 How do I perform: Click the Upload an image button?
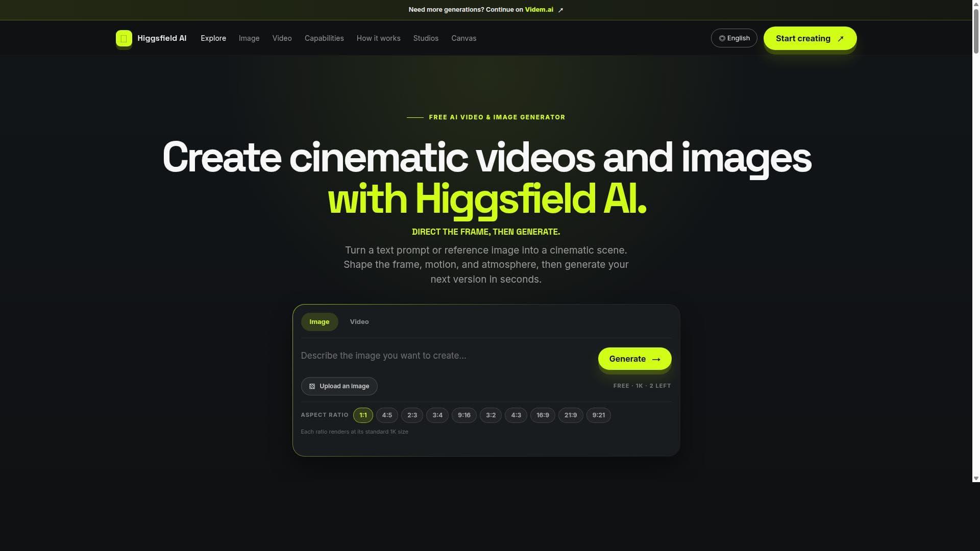click(339, 386)
